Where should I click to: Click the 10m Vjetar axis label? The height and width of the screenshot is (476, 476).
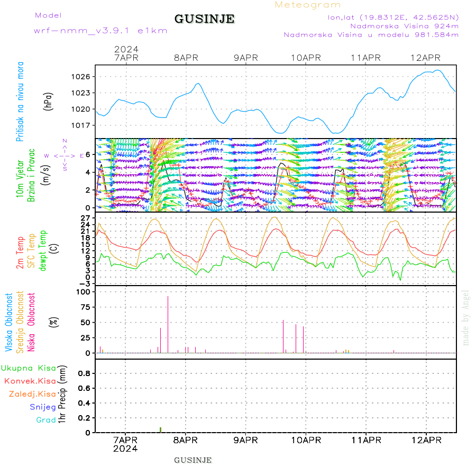[20, 179]
